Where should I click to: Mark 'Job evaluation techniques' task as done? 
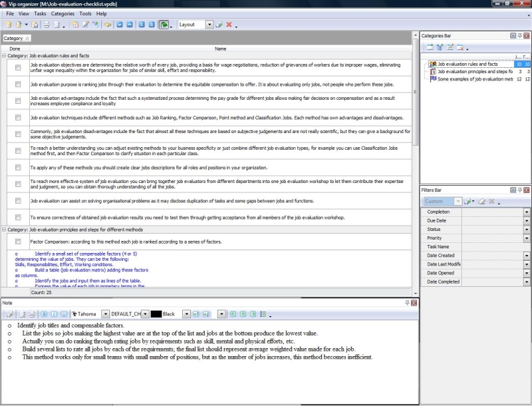pyautogui.click(x=18, y=118)
